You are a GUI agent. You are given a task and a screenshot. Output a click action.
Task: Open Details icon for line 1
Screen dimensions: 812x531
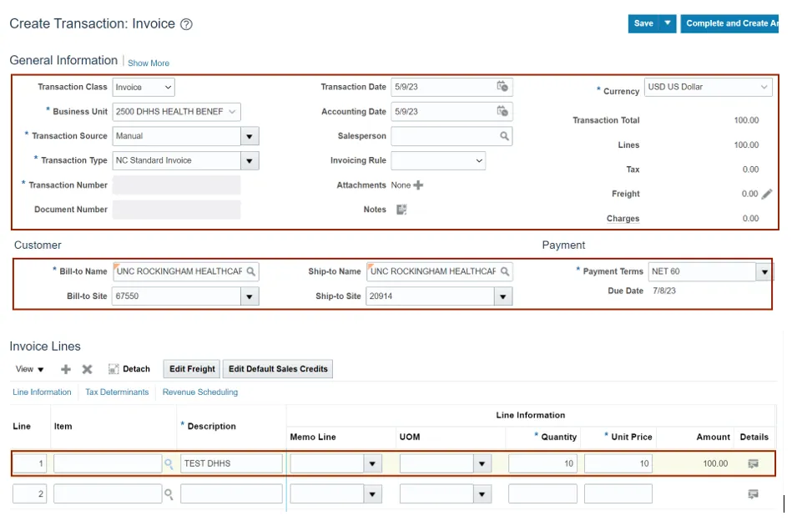point(754,463)
